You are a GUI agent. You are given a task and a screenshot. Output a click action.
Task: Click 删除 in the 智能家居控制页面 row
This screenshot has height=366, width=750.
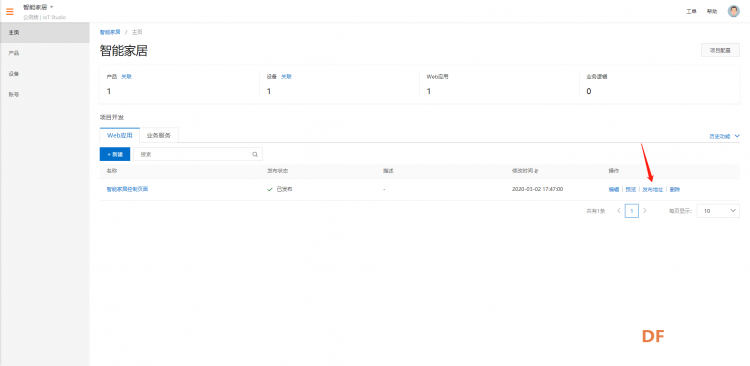click(674, 189)
